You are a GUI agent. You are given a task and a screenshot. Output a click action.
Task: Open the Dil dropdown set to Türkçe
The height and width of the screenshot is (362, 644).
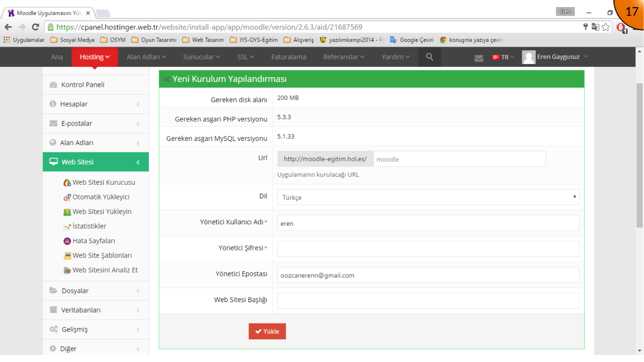point(428,197)
